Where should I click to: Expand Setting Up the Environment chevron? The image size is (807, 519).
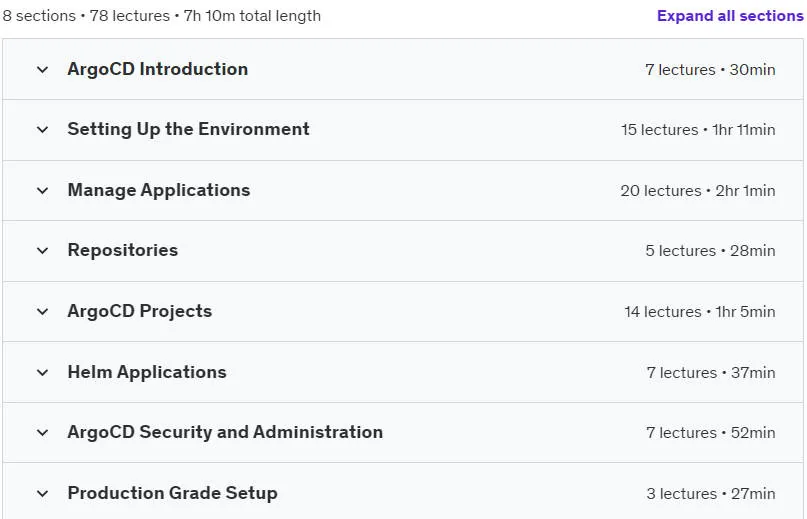(x=43, y=130)
